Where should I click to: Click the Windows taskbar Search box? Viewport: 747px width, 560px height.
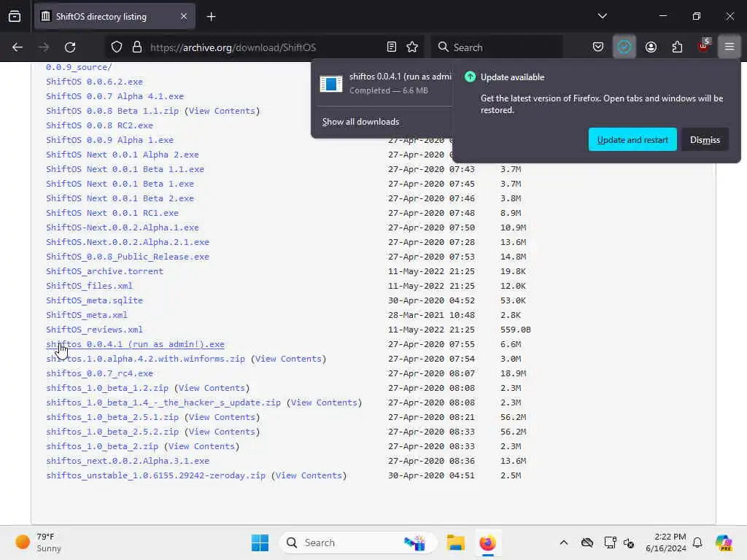point(357,542)
